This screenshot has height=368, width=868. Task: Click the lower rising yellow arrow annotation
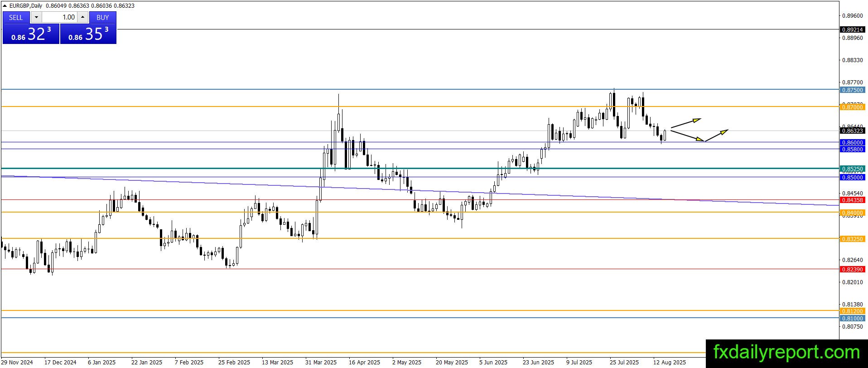(x=717, y=136)
